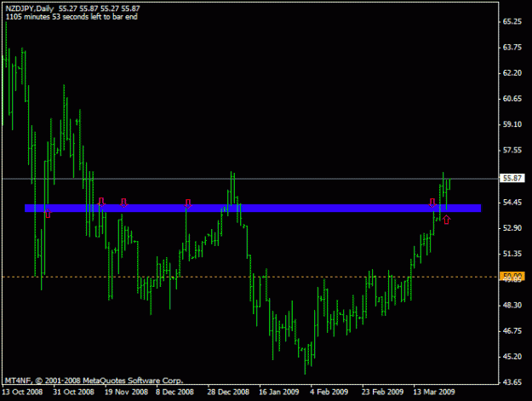Click the 57.55 price axis label

point(512,151)
